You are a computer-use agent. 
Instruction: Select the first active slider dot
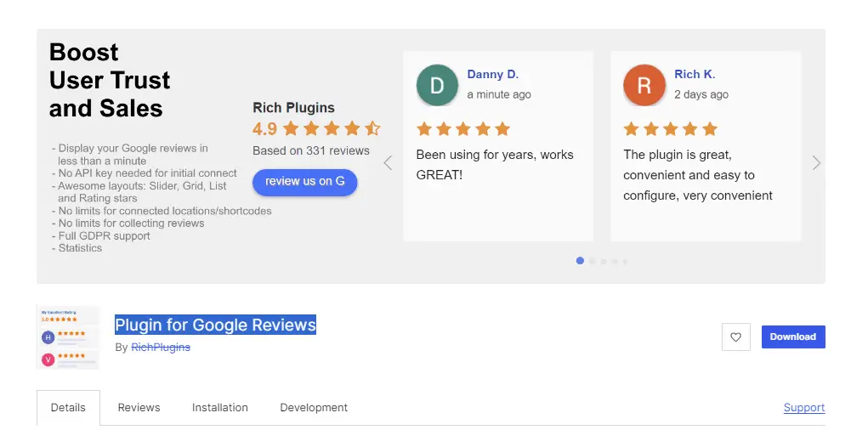(580, 261)
